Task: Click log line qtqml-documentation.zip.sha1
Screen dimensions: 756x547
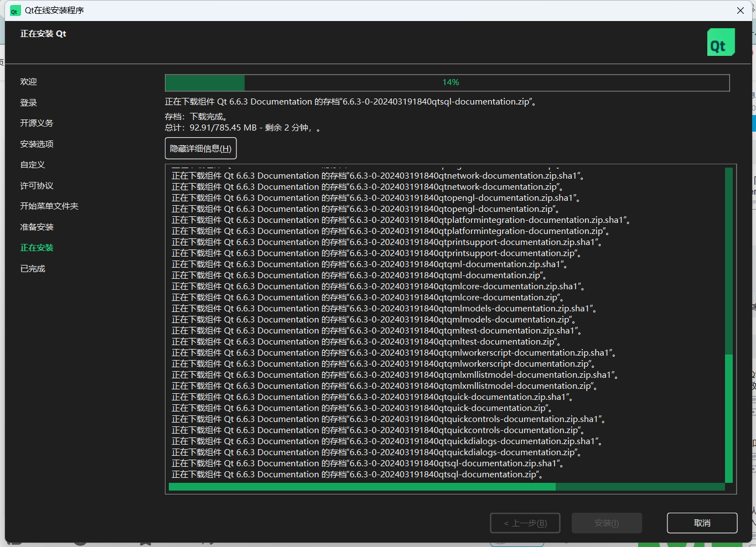Action: [x=370, y=264]
